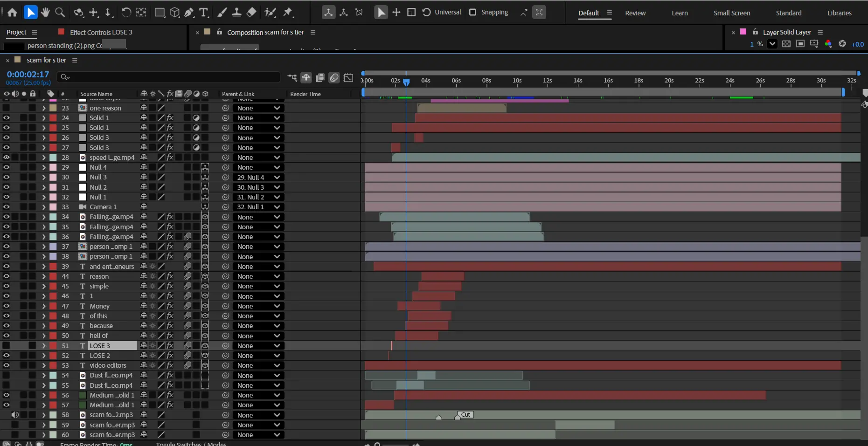Click the Puppet Pin tool
The width and height of the screenshot is (868, 446).
(288, 13)
